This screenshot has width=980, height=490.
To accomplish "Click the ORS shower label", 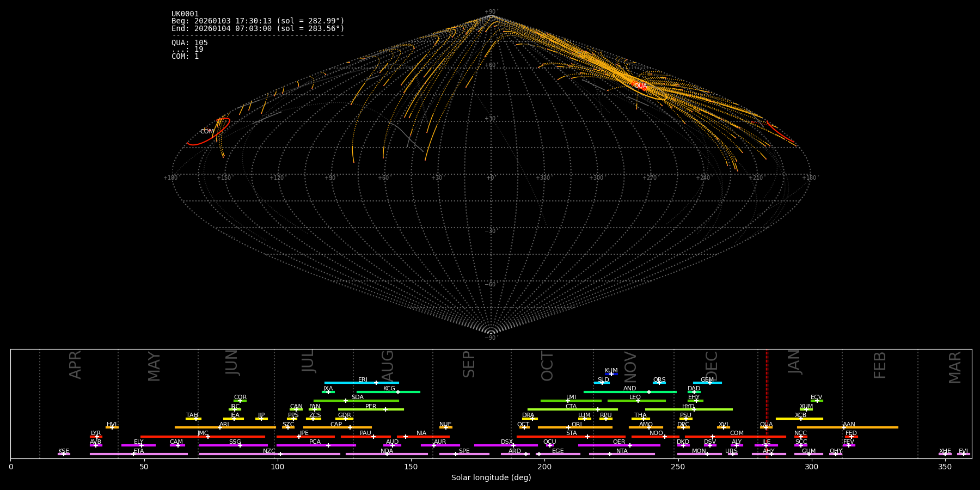I will click(659, 380).
